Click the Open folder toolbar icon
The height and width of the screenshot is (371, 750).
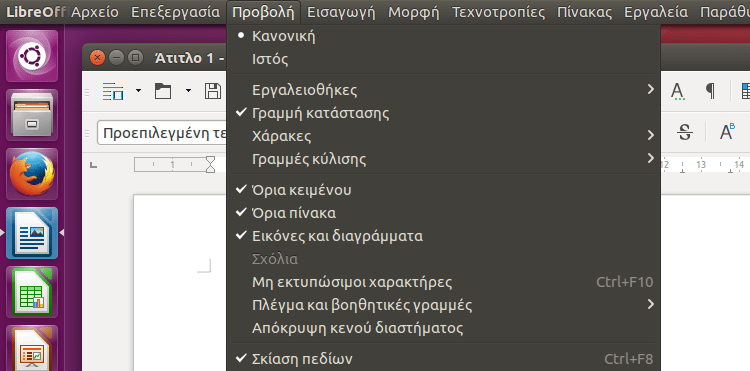tap(163, 90)
